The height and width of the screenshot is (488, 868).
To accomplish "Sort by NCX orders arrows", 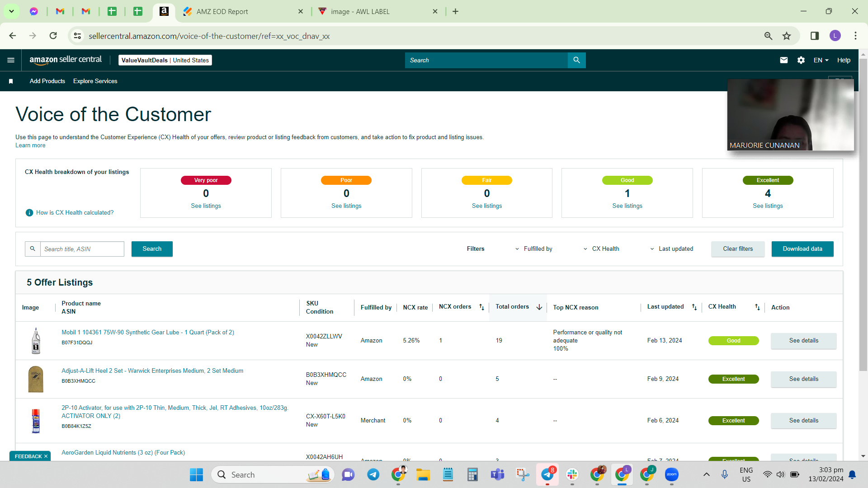I will (481, 307).
